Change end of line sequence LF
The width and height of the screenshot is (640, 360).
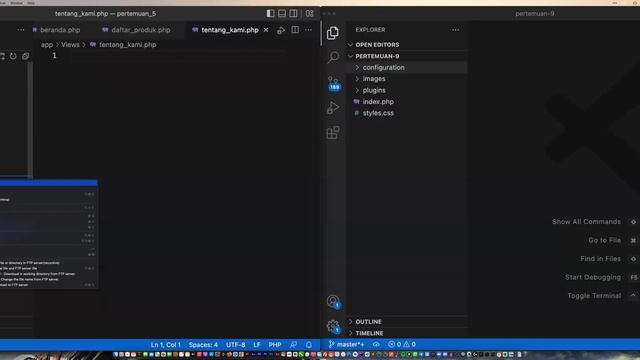[257, 344]
